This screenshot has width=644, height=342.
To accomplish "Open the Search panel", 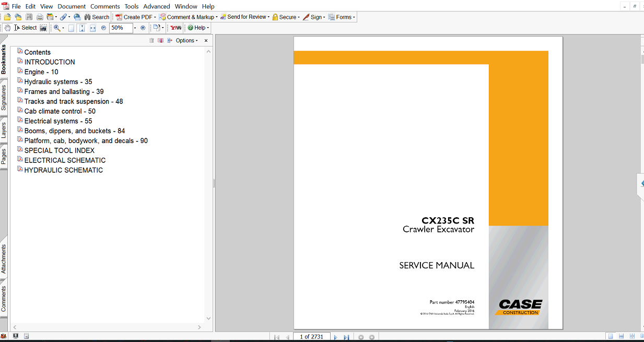I will pyautogui.click(x=97, y=17).
